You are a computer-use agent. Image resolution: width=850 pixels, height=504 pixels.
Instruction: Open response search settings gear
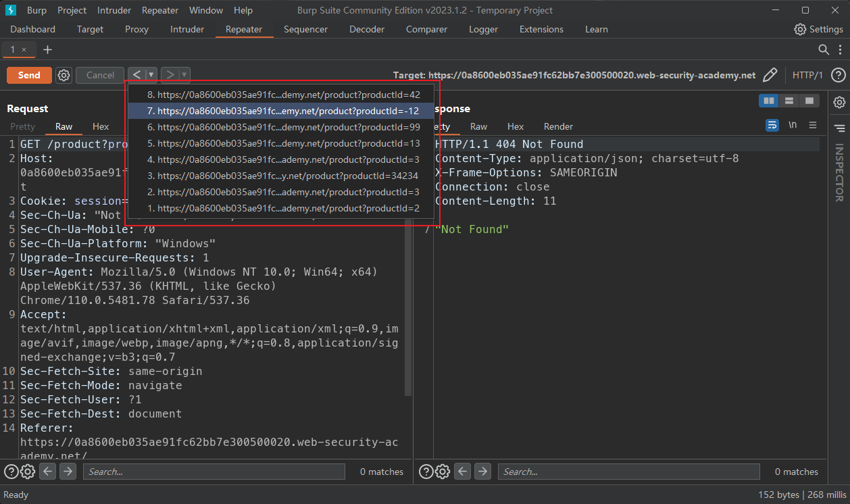click(x=443, y=472)
